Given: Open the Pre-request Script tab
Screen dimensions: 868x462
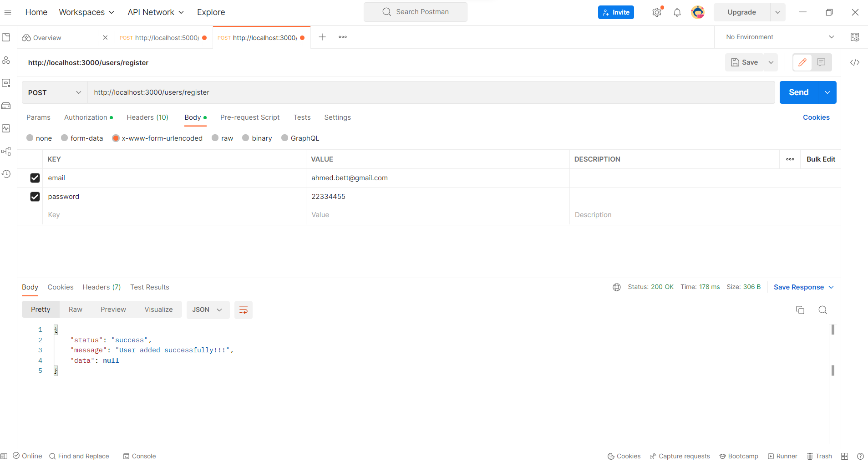Looking at the screenshot, I should click(249, 117).
